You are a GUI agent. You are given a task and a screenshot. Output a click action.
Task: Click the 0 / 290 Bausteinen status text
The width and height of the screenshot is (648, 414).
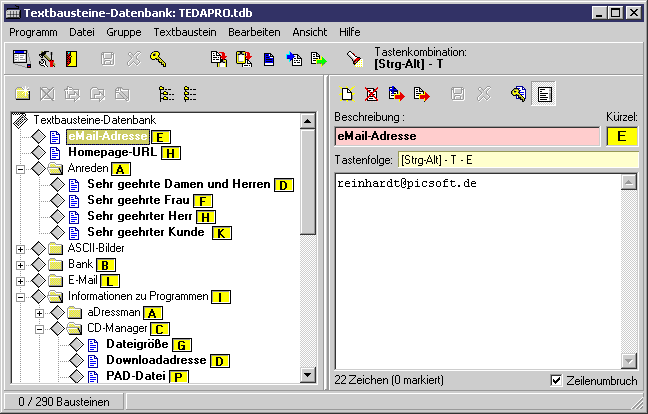click(x=64, y=402)
